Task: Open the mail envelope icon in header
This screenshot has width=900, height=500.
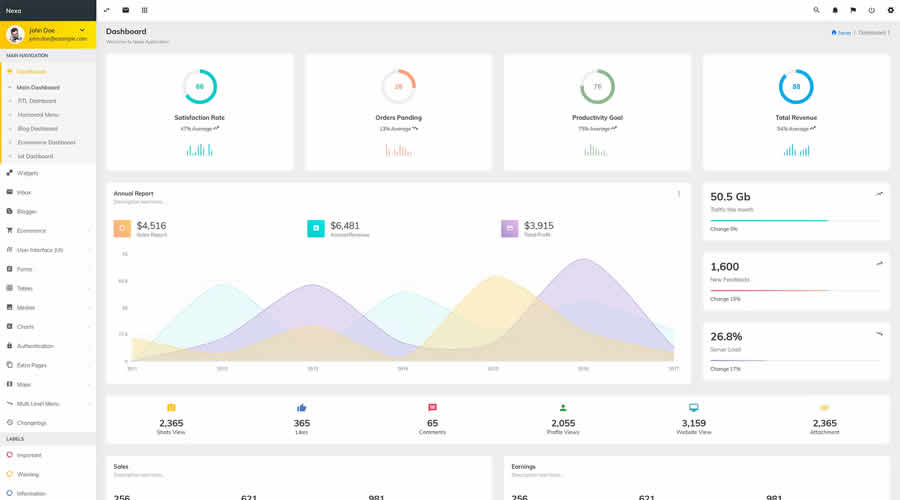Action: pos(125,10)
